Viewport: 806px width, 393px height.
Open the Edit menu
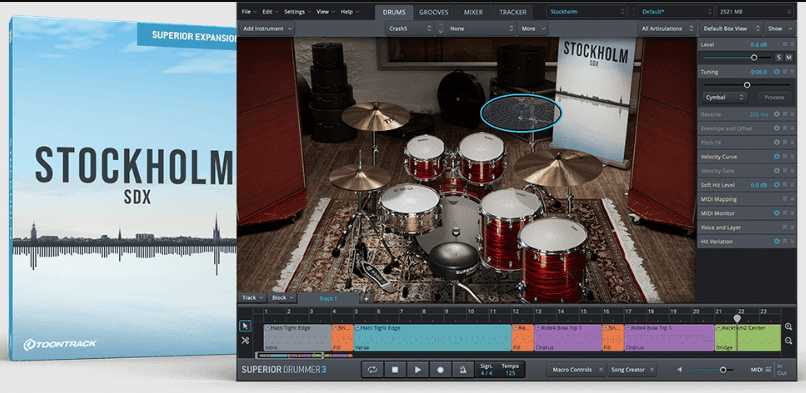(269, 11)
